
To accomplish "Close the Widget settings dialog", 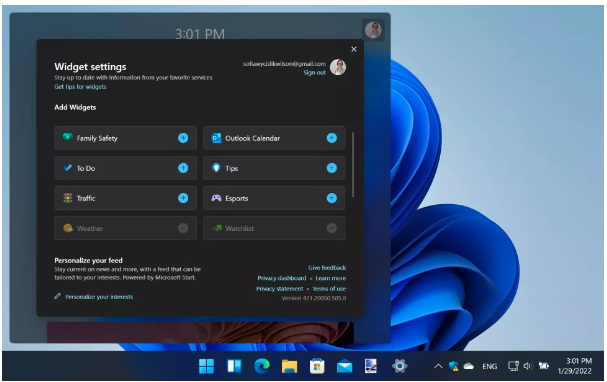I will pyautogui.click(x=354, y=49).
